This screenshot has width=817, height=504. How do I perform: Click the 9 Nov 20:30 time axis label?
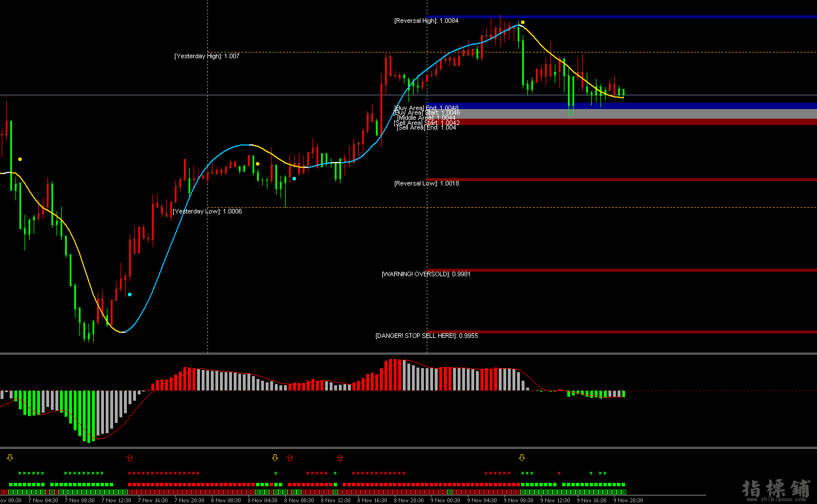click(x=628, y=501)
